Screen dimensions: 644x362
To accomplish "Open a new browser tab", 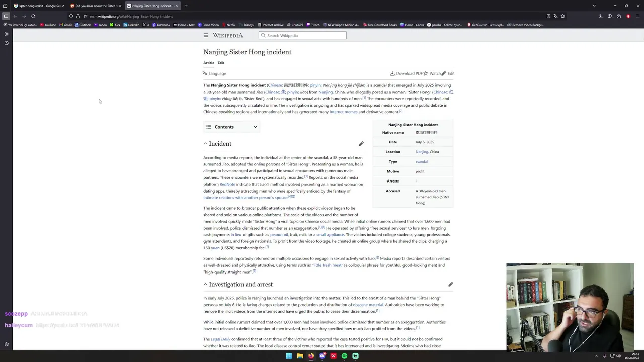I will tap(186, 6).
